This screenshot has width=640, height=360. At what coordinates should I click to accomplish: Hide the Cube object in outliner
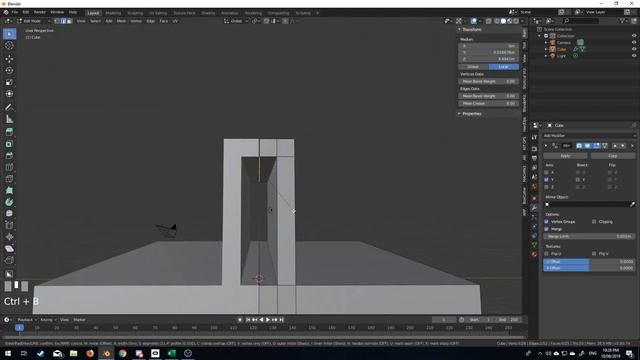click(x=634, y=49)
